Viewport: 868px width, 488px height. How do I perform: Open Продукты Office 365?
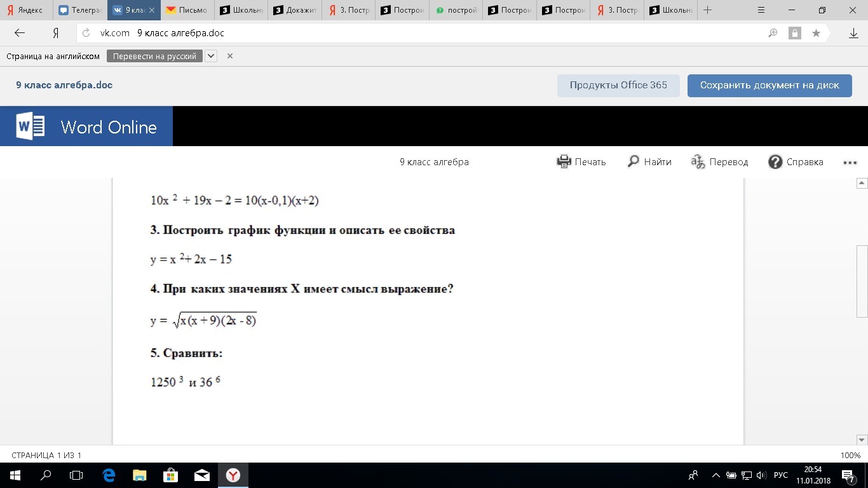coord(618,85)
